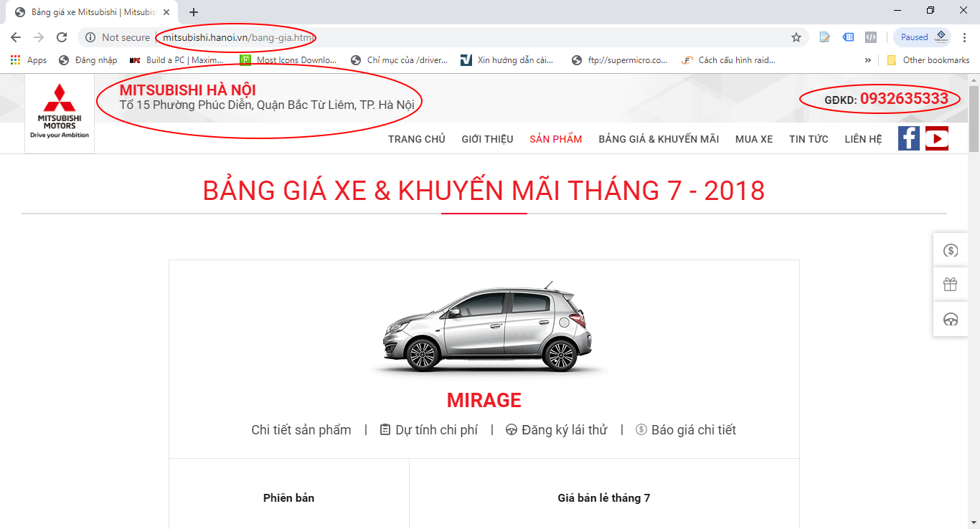
Task: Open Dự tính chi phí link
Action: click(x=429, y=430)
